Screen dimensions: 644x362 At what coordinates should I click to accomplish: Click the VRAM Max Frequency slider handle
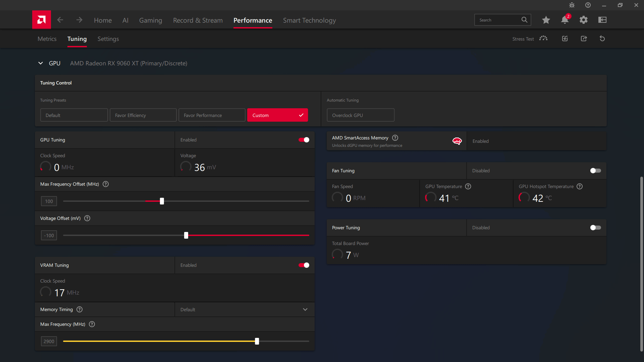(257, 341)
